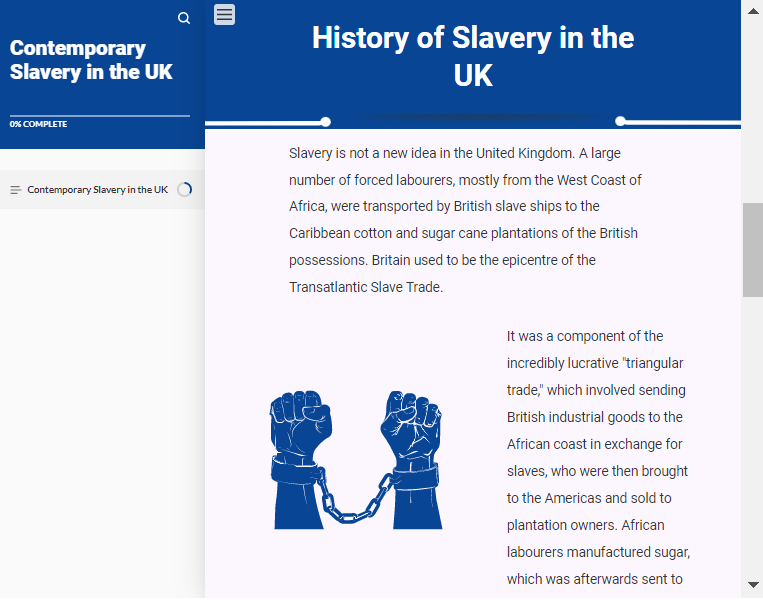Click the History of Slavery in the UK heading
Screen dimensions: 763x612
coord(473,56)
